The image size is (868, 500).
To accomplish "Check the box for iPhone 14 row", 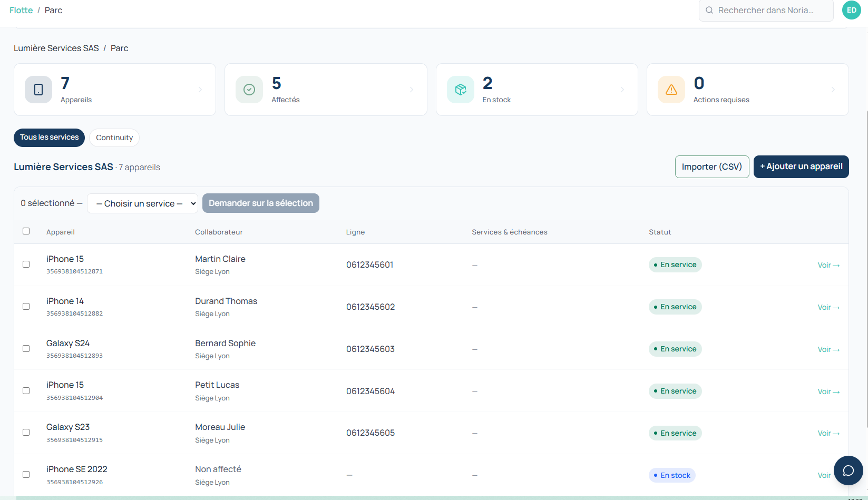I will pyautogui.click(x=26, y=307).
